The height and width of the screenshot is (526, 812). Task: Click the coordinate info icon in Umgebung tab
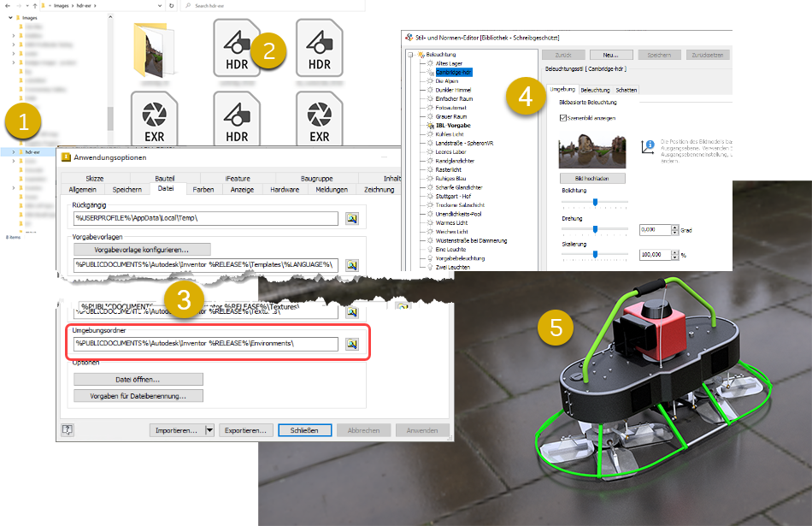click(647, 146)
